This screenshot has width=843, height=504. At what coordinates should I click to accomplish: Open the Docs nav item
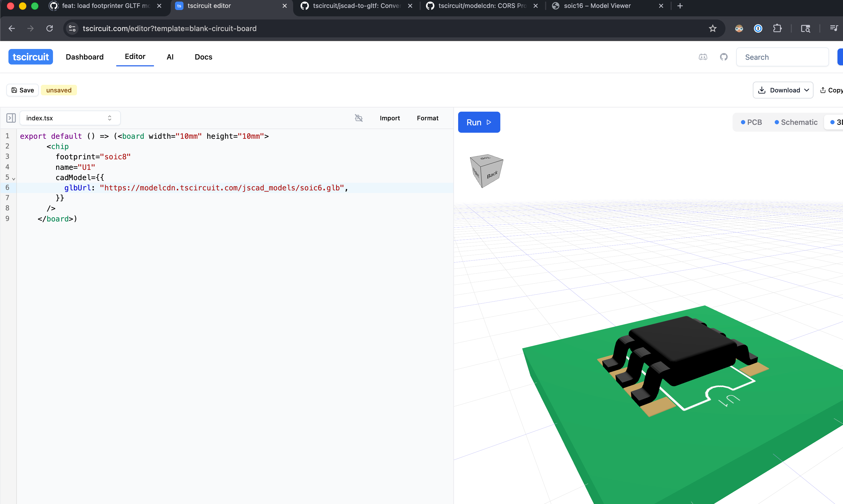203,57
